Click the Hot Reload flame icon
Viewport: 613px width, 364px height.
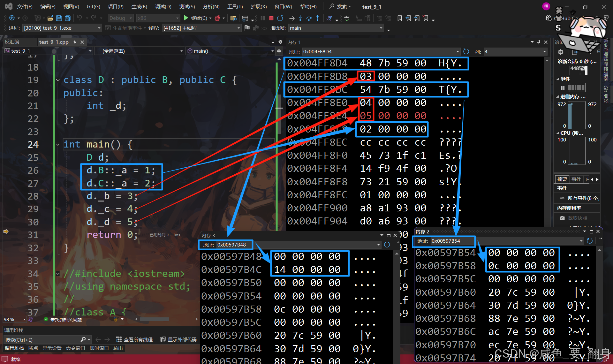point(217,18)
